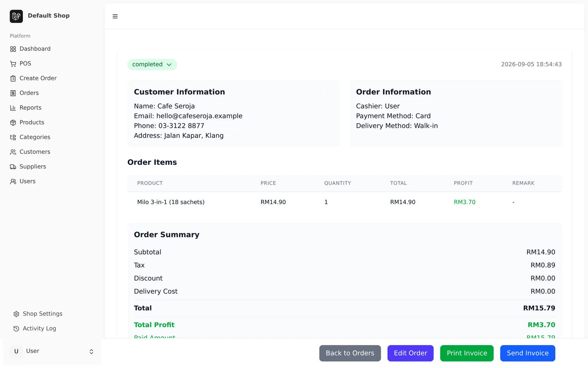Open the Customers section

pos(52,152)
